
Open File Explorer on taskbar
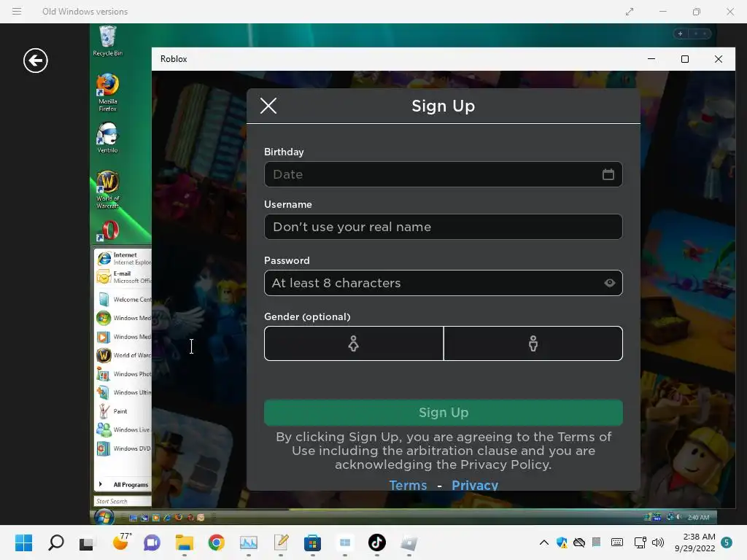pyautogui.click(x=185, y=542)
